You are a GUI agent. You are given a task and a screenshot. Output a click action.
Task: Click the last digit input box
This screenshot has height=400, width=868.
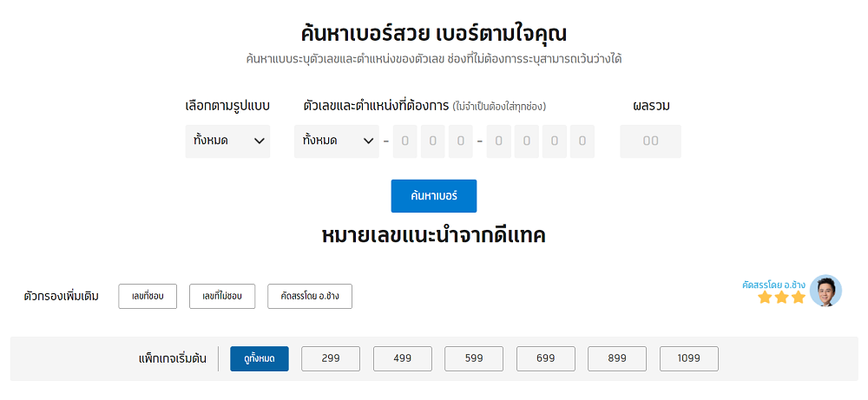point(582,141)
